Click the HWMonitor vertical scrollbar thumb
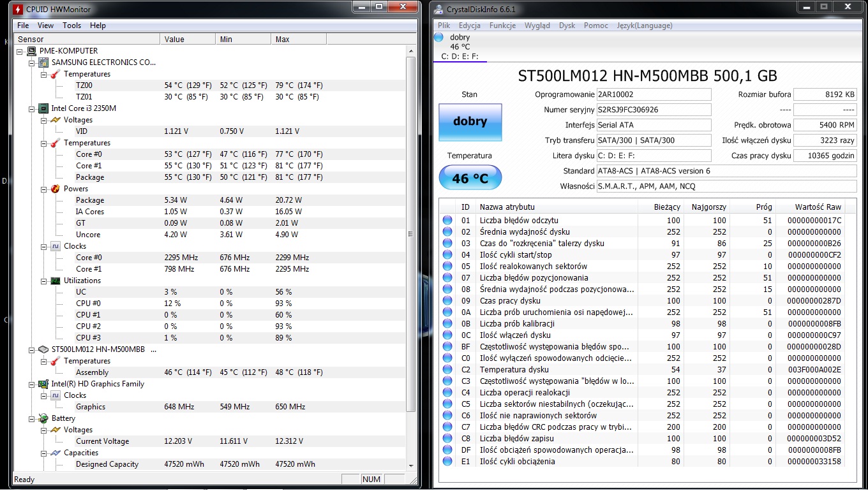 tap(410, 235)
